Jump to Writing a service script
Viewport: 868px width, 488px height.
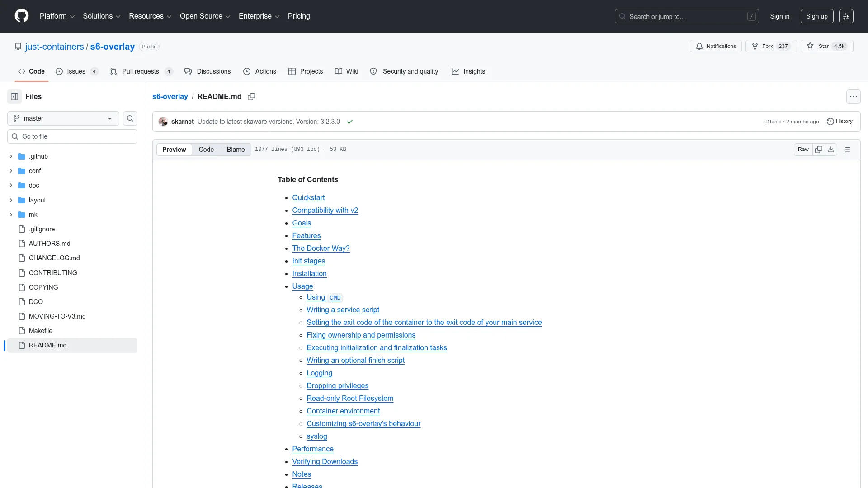pyautogui.click(x=343, y=310)
